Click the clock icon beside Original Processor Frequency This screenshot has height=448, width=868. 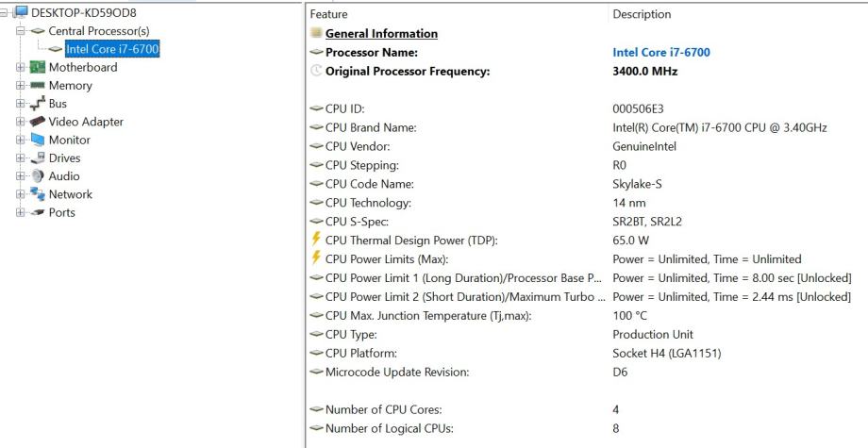[x=316, y=72]
